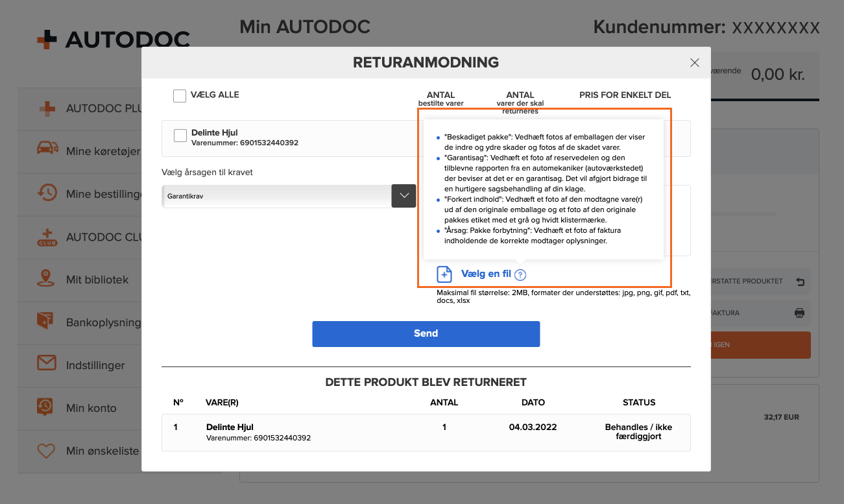
Task: Click the printer icon beside Faktura
Action: click(799, 313)
